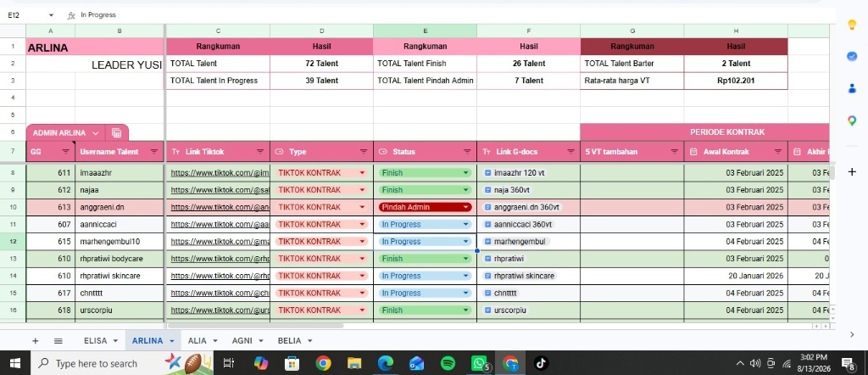Open Status dropdown for aanniccaci row
Image resolution: width=868 pixels, height=375 pixels.
(x=465, y=224)
